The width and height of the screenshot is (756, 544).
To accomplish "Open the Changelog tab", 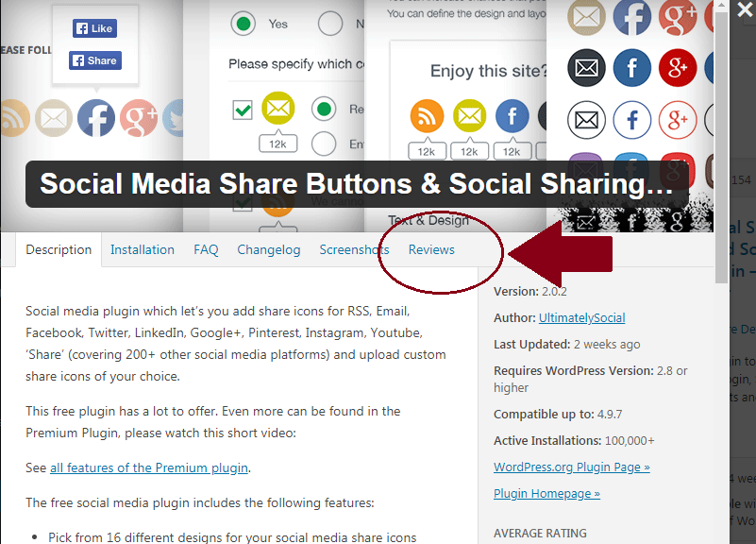I will pyautogui.click(x=269, y=250).
